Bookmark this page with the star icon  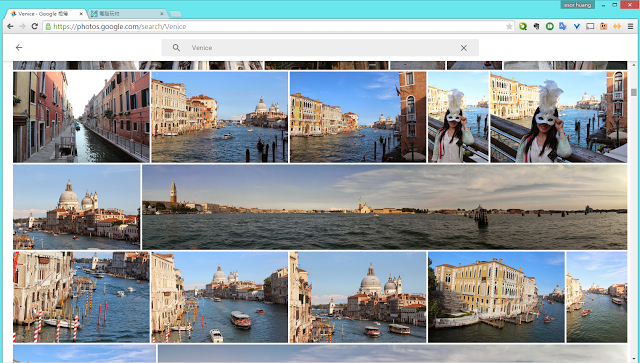[509, 27]
